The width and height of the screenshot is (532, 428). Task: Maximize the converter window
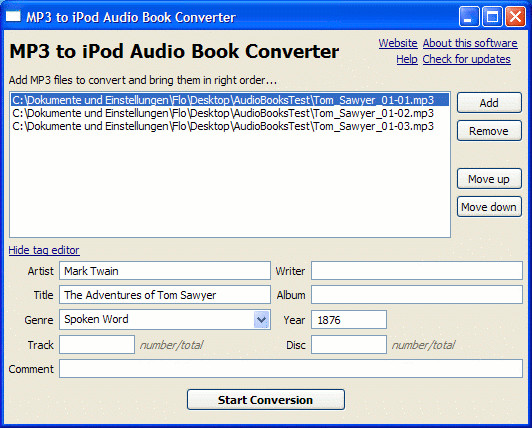point(492,16)
